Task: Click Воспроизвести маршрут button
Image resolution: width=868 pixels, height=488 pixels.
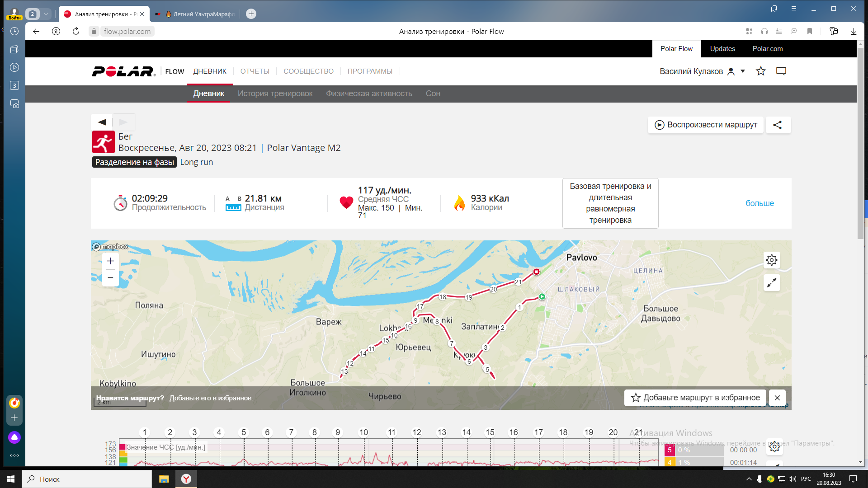Action: [x=706, y=125]
